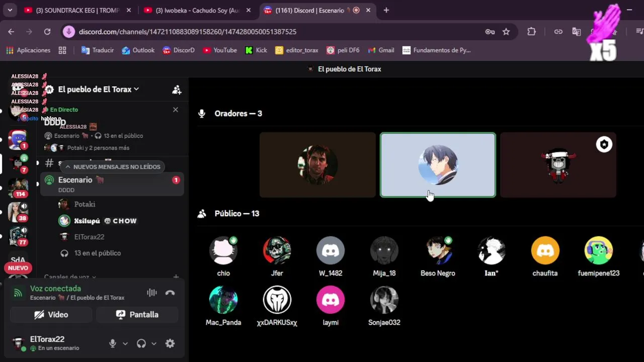Open the noise suppression waveform icon
Viewport: 644px width, 362px height.
pyautogui.click(x=151, y=293)
